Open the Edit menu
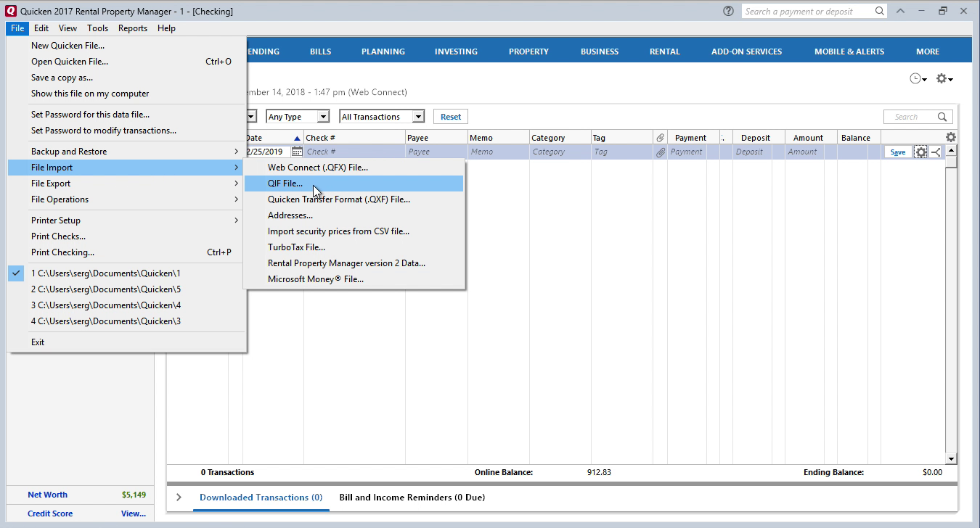 41,28
